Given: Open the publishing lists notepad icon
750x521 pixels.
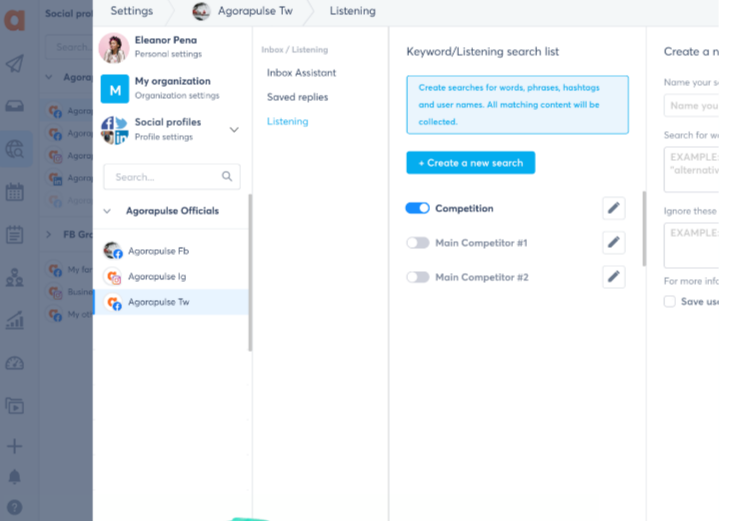Looking at the screenshot, I should pyautogui.click(x=14, y=234).
